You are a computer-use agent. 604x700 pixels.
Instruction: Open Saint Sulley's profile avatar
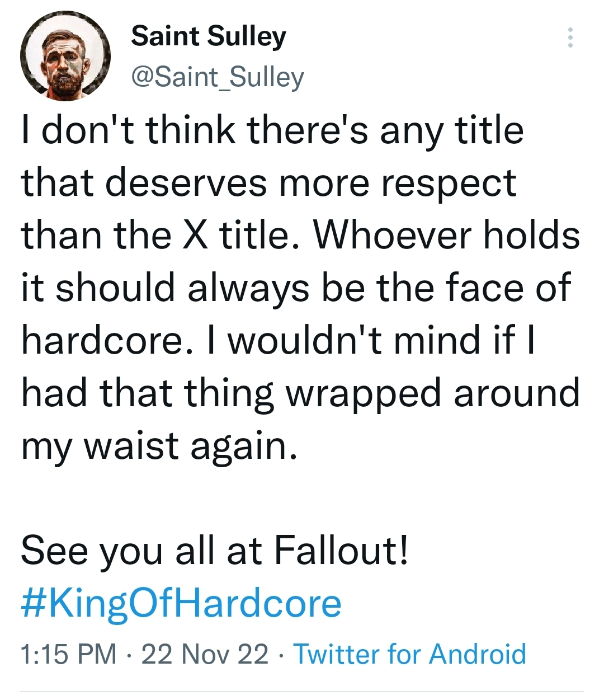pyautogui.click(x=65, y=56)
